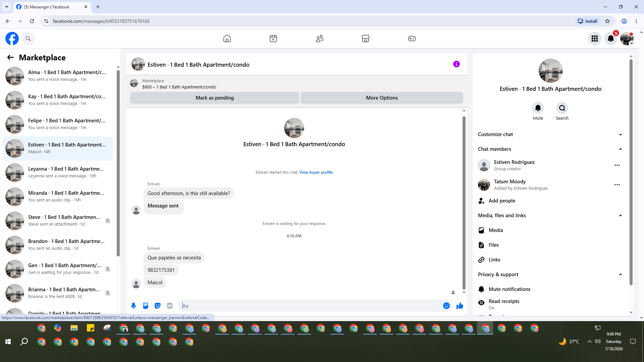
Task: Open the purple conversation information icon
Action: (x=457, y=64)
